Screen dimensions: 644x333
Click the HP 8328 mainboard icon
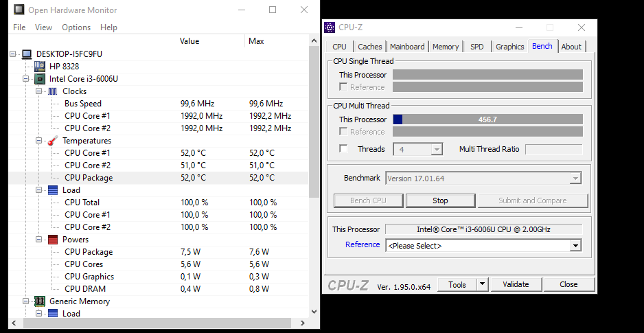[x=40, y=67]
